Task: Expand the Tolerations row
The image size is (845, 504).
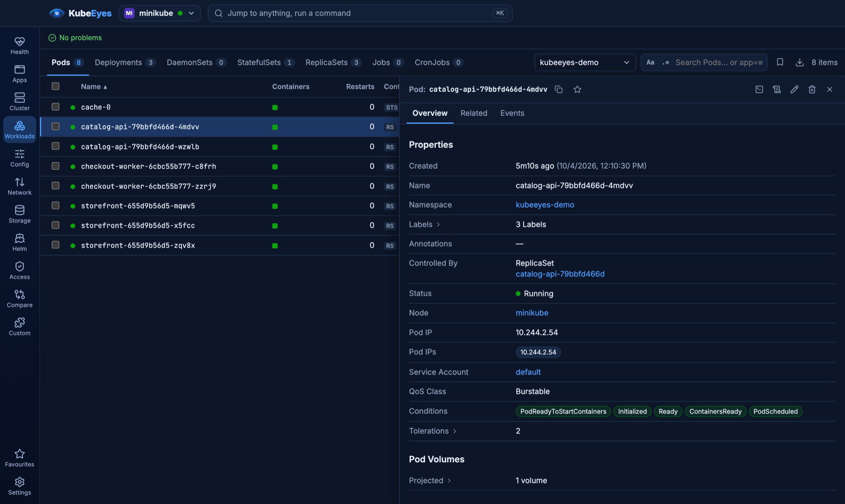Action: [433, 431]
